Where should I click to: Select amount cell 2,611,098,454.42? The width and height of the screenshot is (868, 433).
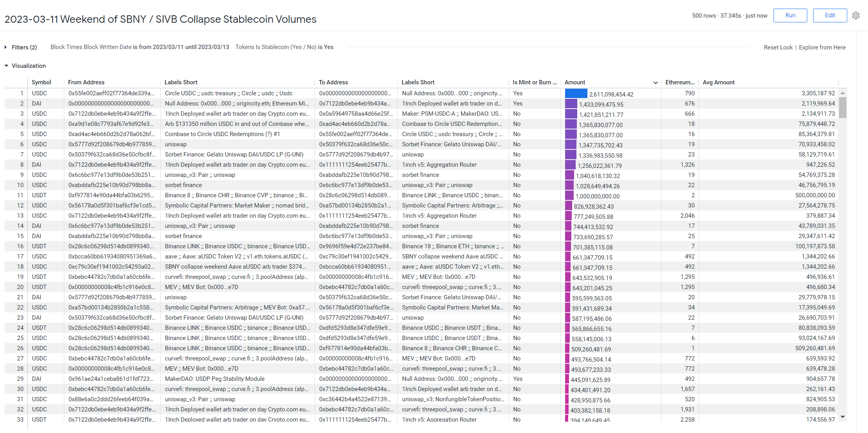pyautogui.click(x=611, y=94)
